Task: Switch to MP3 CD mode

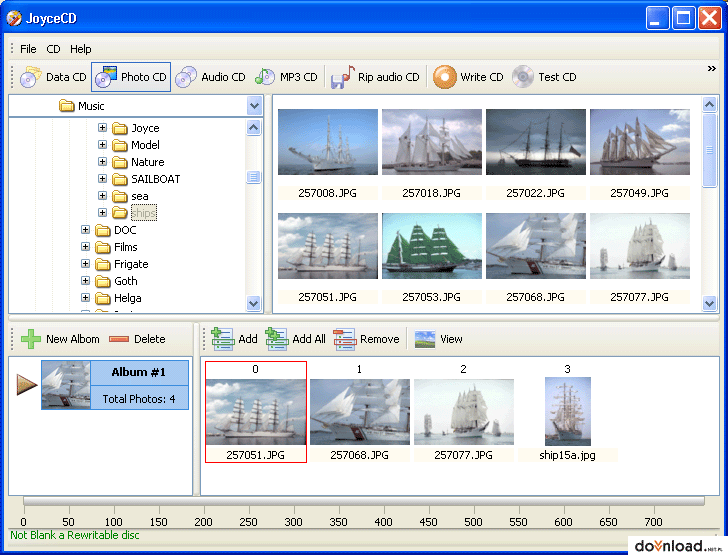Action: pos(286,77)
